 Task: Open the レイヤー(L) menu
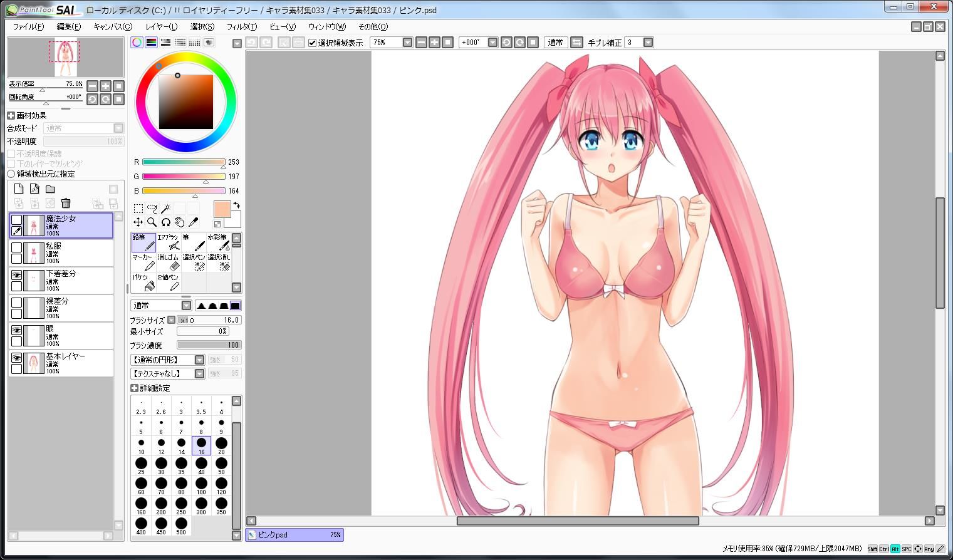[x=162, y=27]
